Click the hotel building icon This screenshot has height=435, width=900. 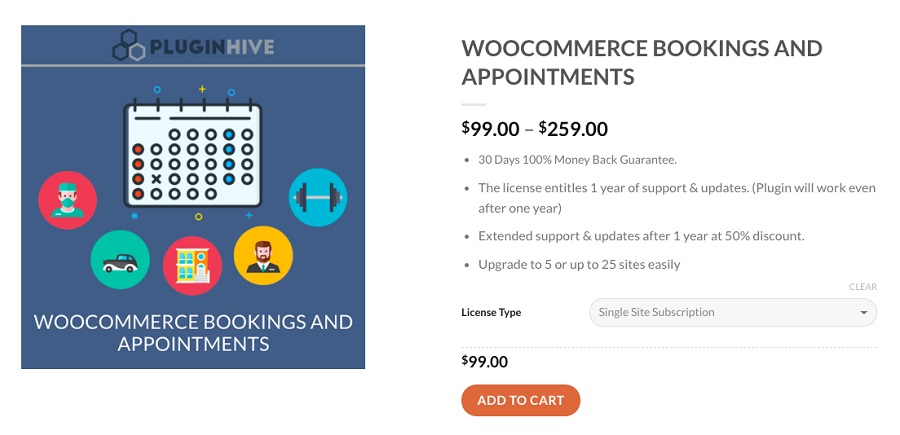pos(192,266)
